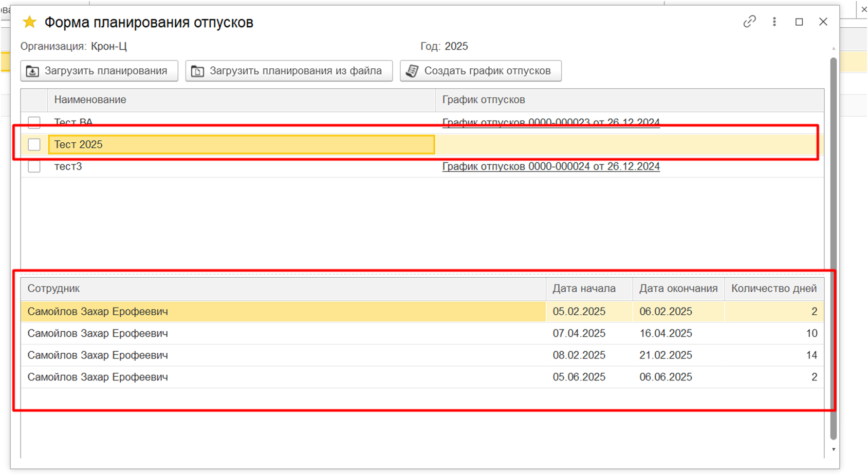Click the year value 2025
Image resolution: width=868 pixels, height=476 pixels.
(x=456, y=46)
